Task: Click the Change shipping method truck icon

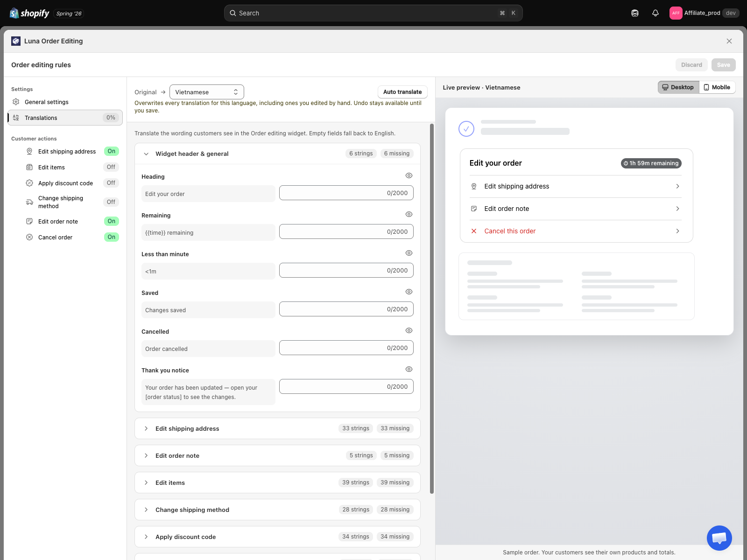Action: [x=29, y=202]
